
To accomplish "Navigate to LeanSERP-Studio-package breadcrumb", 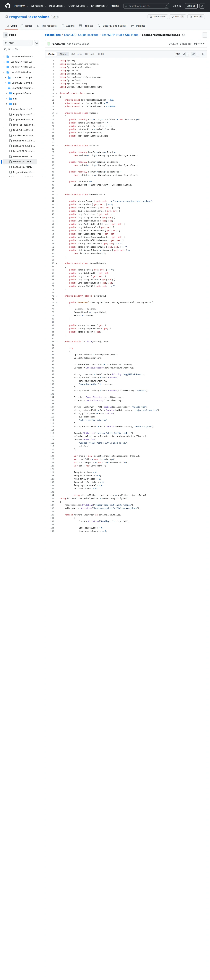I will [x=81, y=35].
